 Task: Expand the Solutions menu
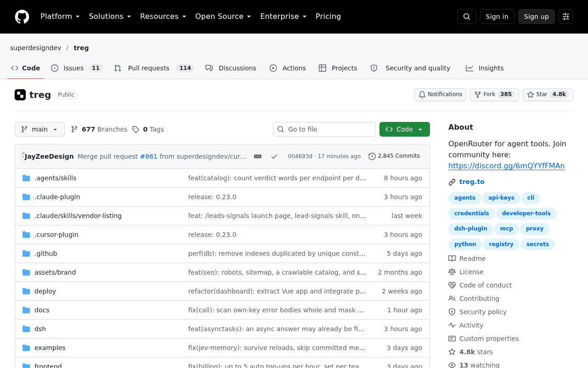click(x=110, y=17)
